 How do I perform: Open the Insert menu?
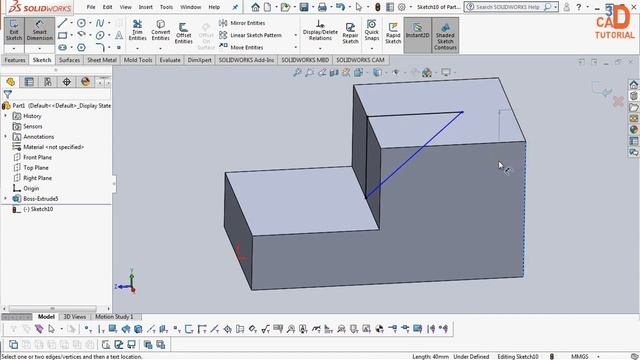[x=145, y=7]
